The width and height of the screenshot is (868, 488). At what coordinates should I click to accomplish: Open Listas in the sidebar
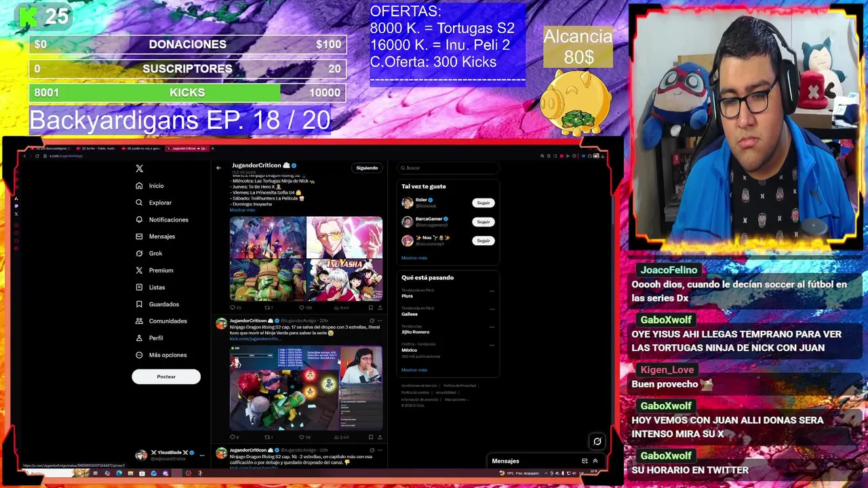click(151, 287)
